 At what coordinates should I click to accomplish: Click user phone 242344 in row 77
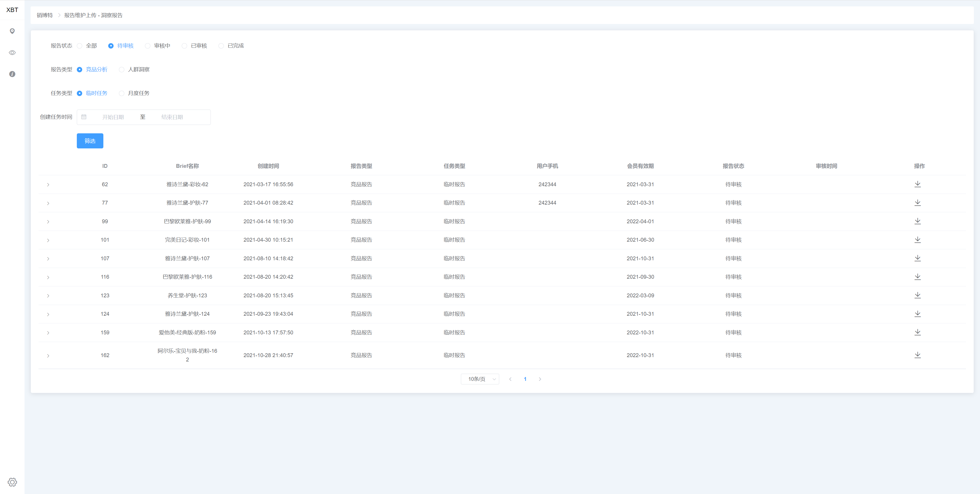(547, 203)
